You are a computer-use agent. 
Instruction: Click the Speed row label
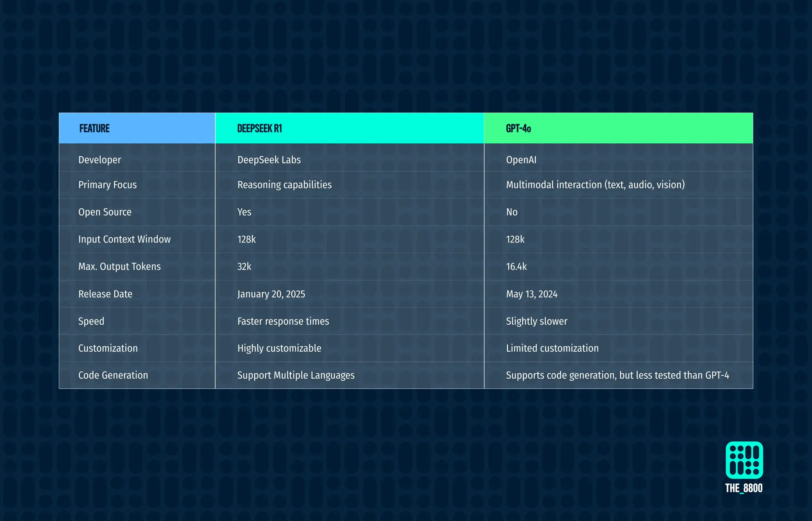point(91,321)
